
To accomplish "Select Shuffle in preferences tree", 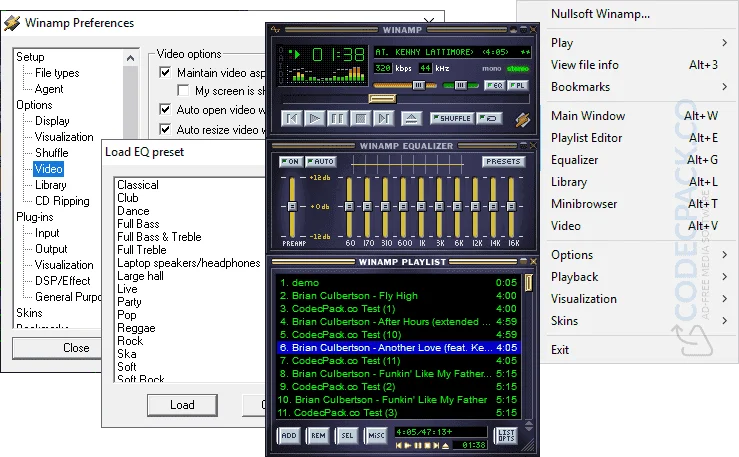I will pos(52,153).
